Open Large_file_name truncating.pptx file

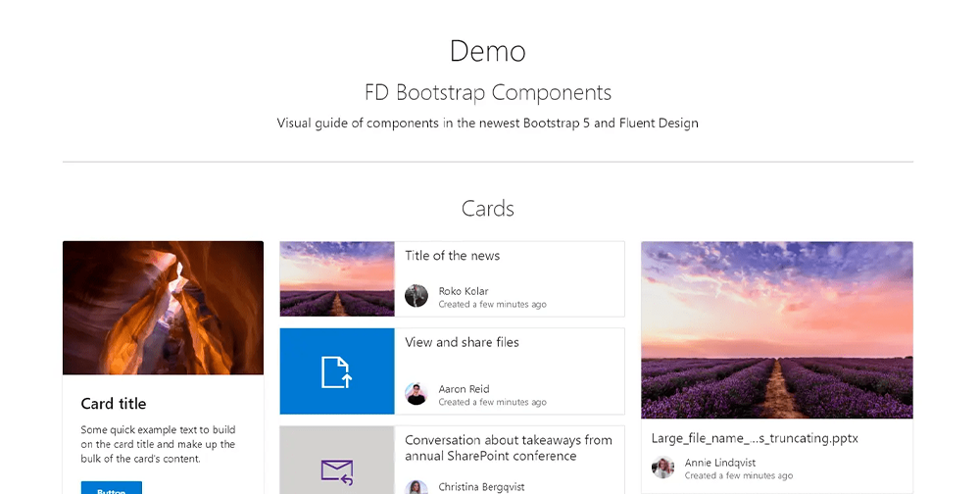pyautogui.click(x=755, y=438)
